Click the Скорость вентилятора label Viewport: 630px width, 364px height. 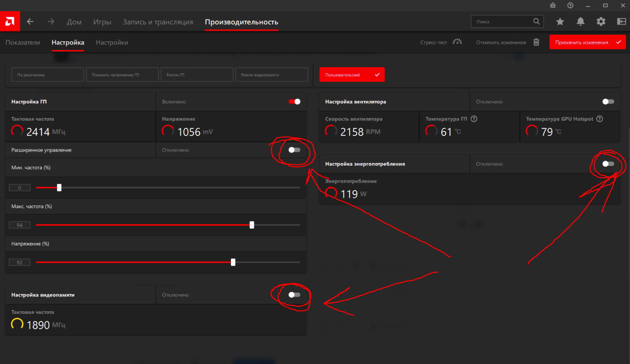354,119
